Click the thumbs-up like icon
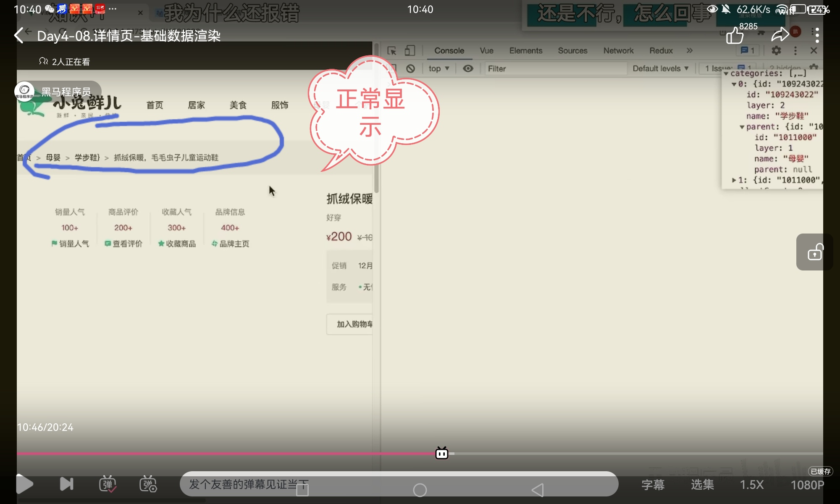Viewport: 840px width, 504px height. tap(735, 35)
